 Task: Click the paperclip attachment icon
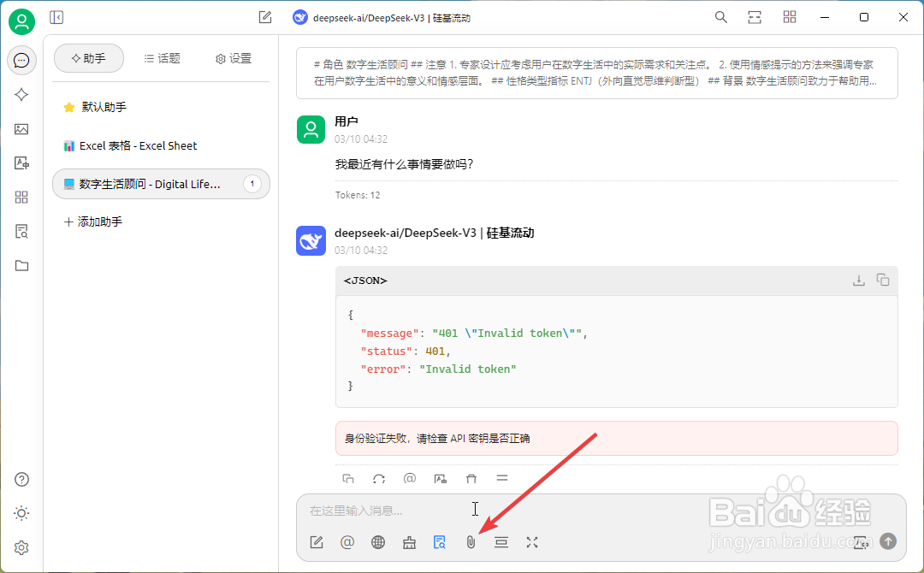pyautogui.click(x=471, y=542)
